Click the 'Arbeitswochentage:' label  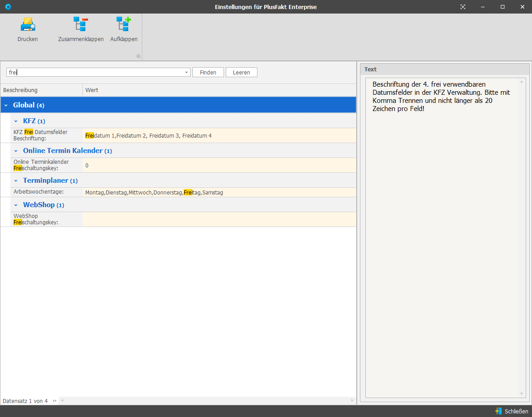[38, 192]
